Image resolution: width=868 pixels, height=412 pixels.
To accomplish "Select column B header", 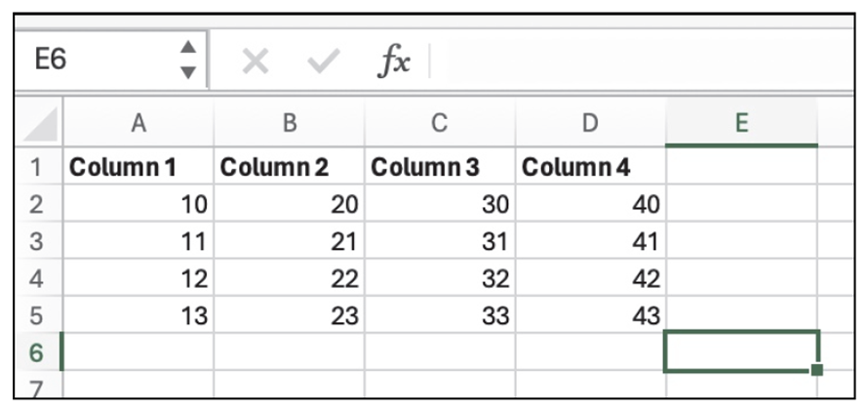I will [x=289, y=122].
